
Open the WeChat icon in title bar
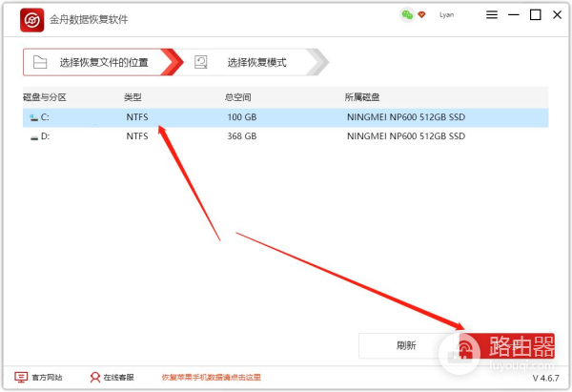[x=407, y=15]
